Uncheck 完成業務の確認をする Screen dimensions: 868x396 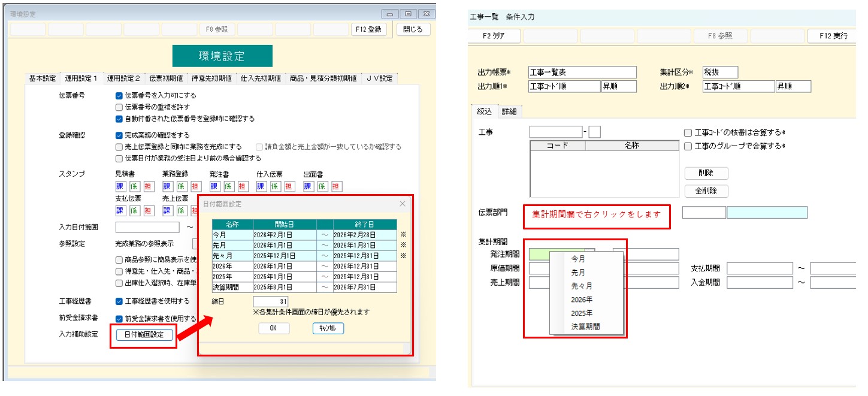(119, 135)
